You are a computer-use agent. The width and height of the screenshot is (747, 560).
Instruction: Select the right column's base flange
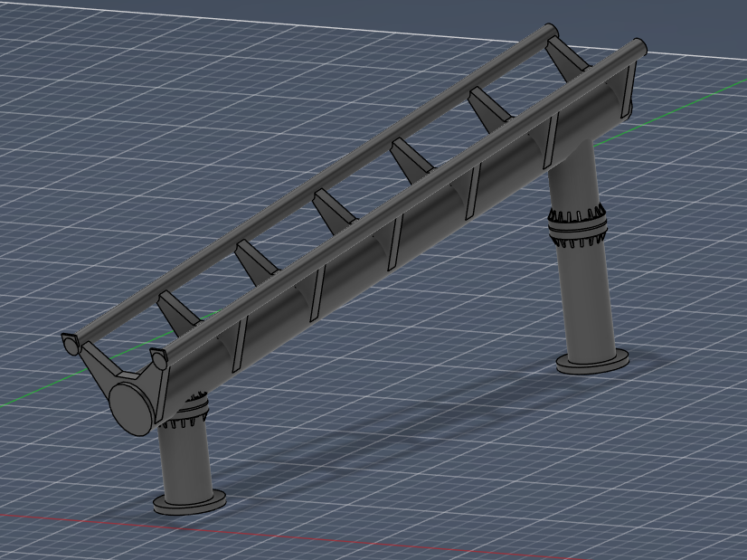point(592,362)
